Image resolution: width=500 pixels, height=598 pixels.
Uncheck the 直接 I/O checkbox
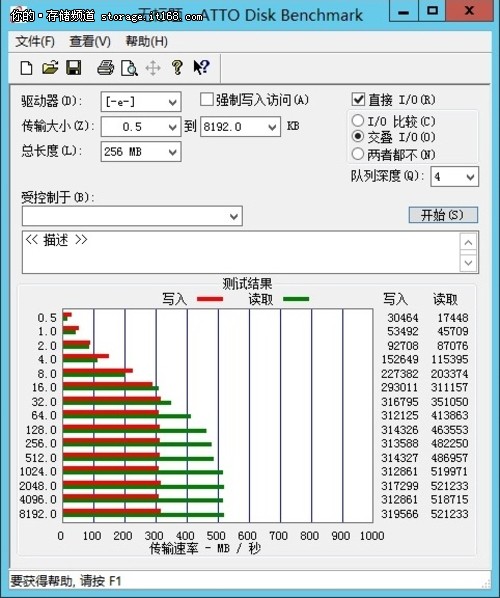pos(358,100)
